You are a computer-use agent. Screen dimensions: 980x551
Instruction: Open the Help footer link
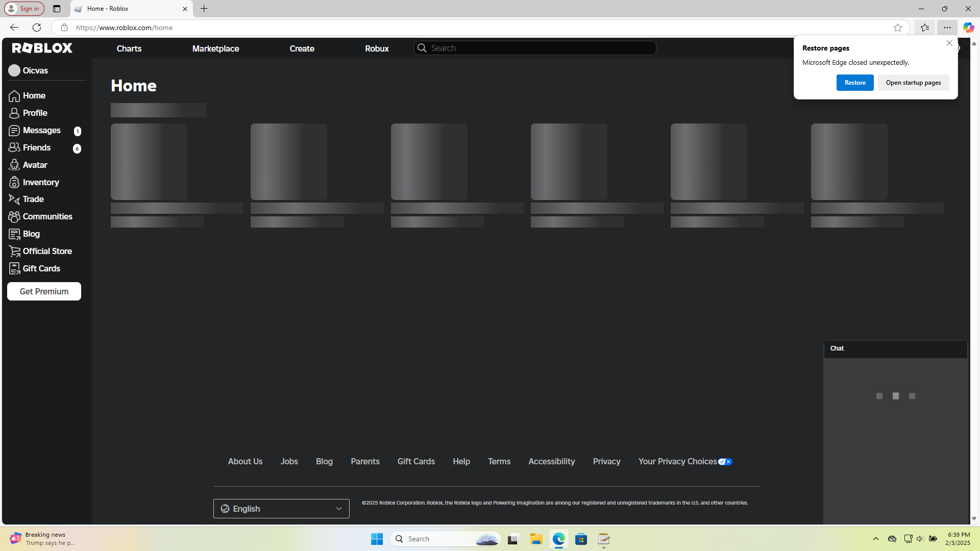pos(461,461)
